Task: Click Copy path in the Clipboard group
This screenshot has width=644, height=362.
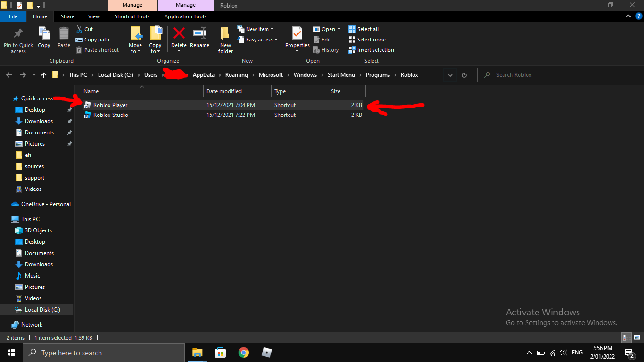Action: 92,40
